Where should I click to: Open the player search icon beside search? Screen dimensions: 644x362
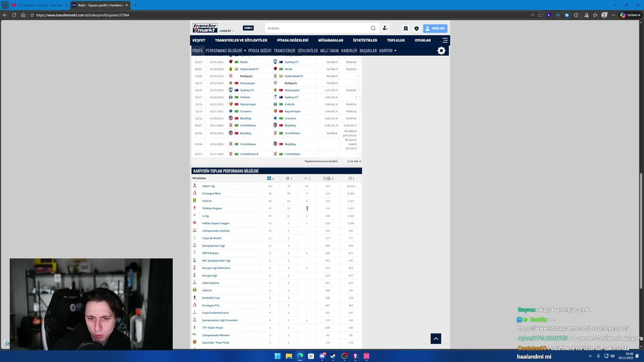385,28
